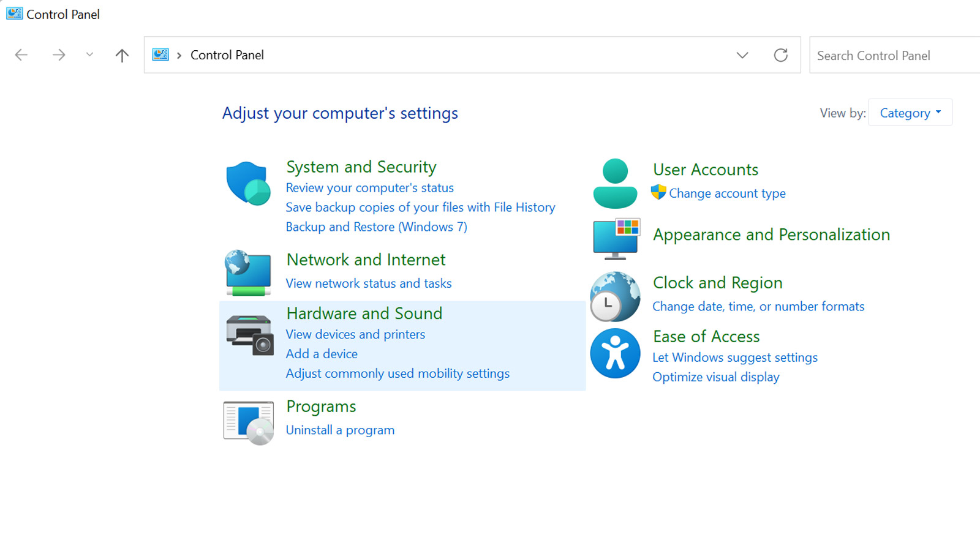Expand the address bar breadcrumb chevron
This screenshot has height=551, width=980.
click(179, 55)
